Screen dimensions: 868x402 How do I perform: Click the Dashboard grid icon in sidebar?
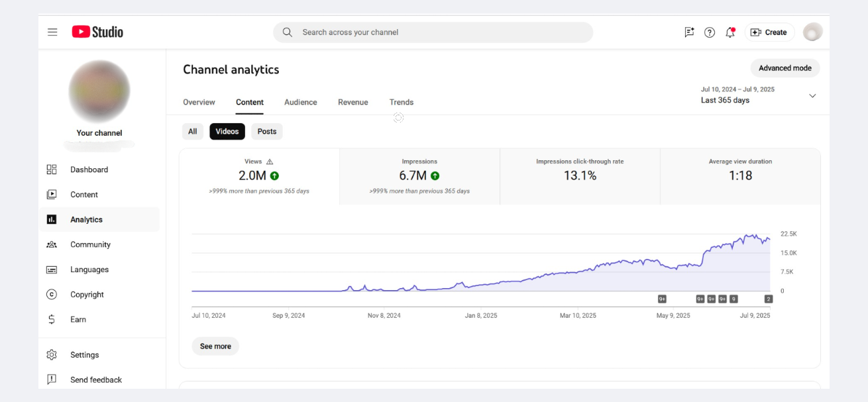[x=52, y=170]
